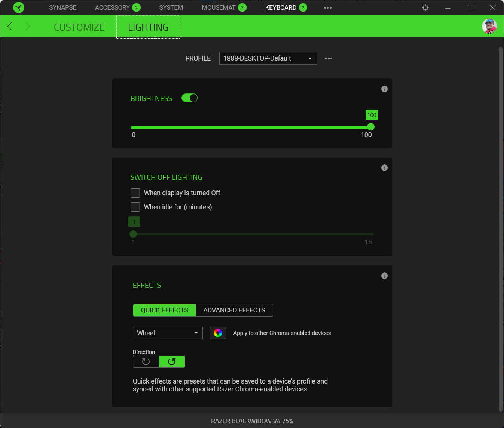Click the idle minutes slider handle
Viewport: 504px width, 428px height.
(x=133, y=234)
